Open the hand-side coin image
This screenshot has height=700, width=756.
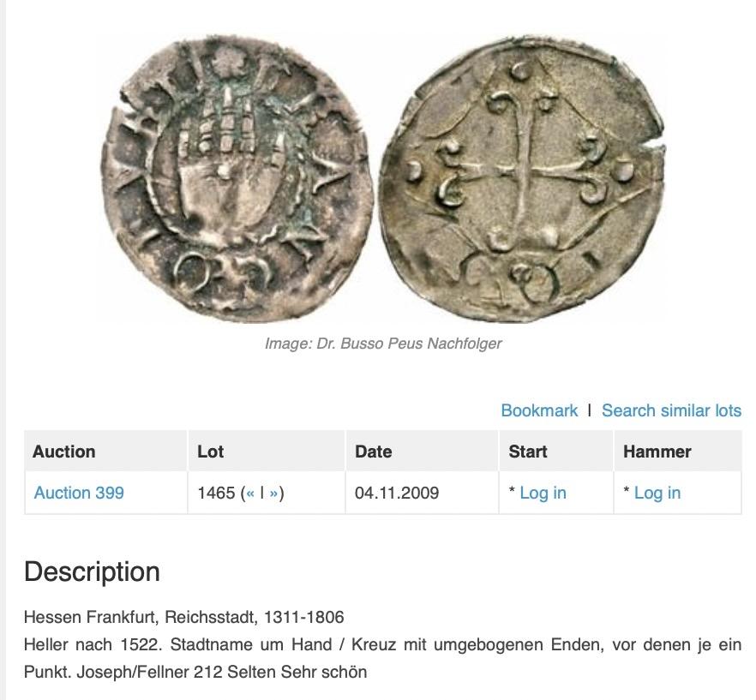pyautogui.click(x=237, y=177)
